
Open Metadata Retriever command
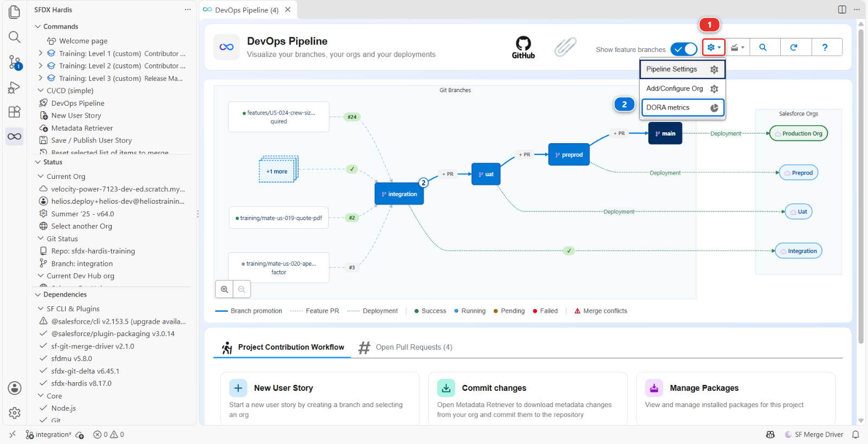[82, 128]
